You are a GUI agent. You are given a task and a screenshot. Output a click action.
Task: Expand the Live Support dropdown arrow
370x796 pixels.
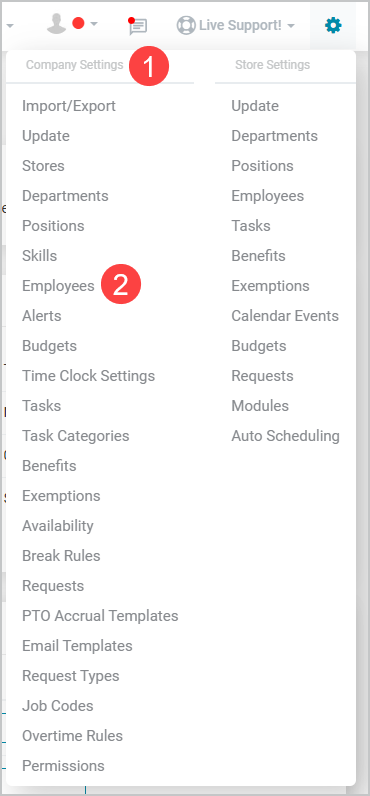click(x=291, y=25)
